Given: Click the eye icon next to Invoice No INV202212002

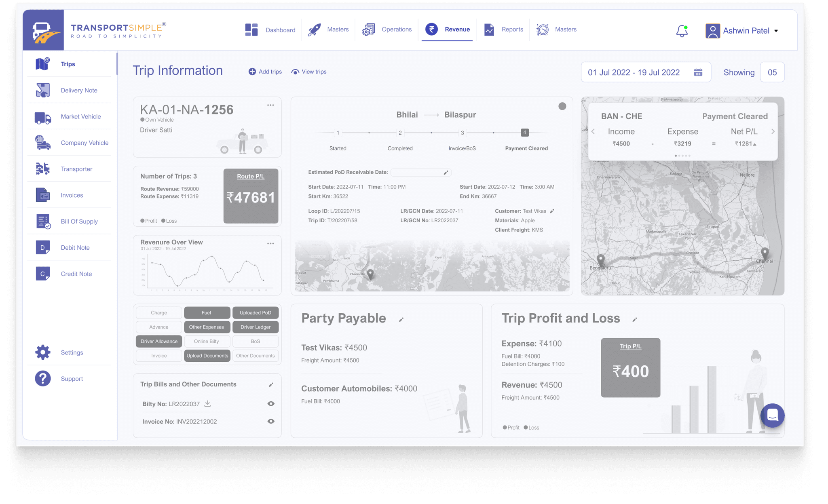Looking at the screenshot, I should [x=271, y=421].
